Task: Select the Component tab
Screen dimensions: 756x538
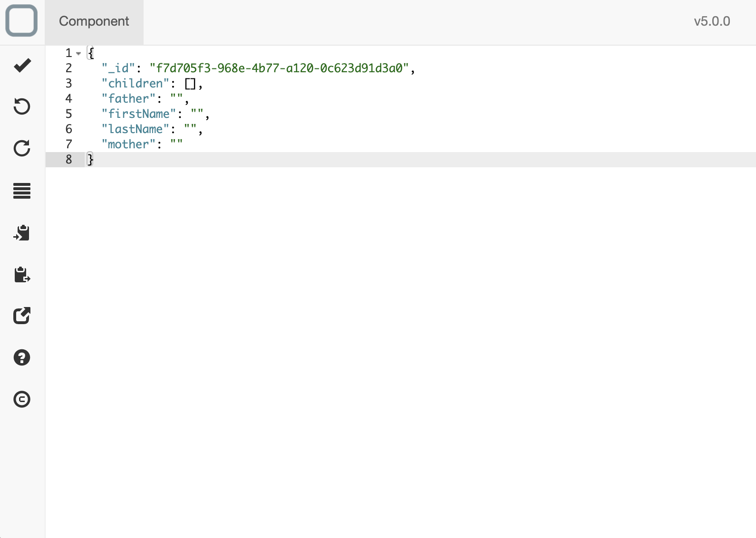Action: (x=94, y=22)
